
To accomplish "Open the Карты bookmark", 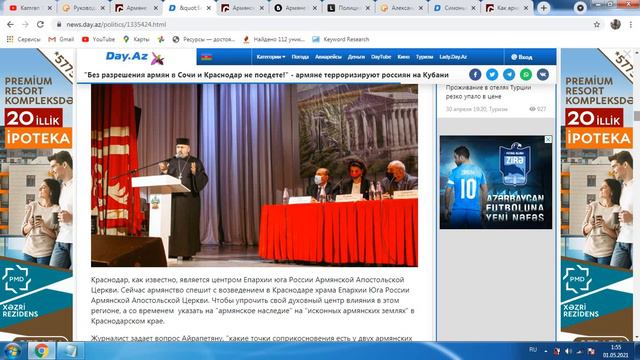I will pyautogui.click(x=136, y=39).
